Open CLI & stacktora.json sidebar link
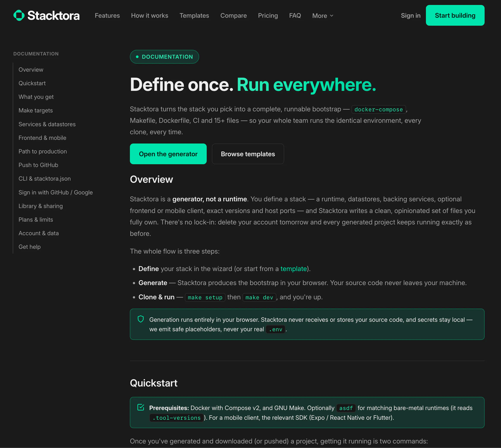Image resolution: width=501 pixels, height=448 pixels. click(x=45, y=179)
